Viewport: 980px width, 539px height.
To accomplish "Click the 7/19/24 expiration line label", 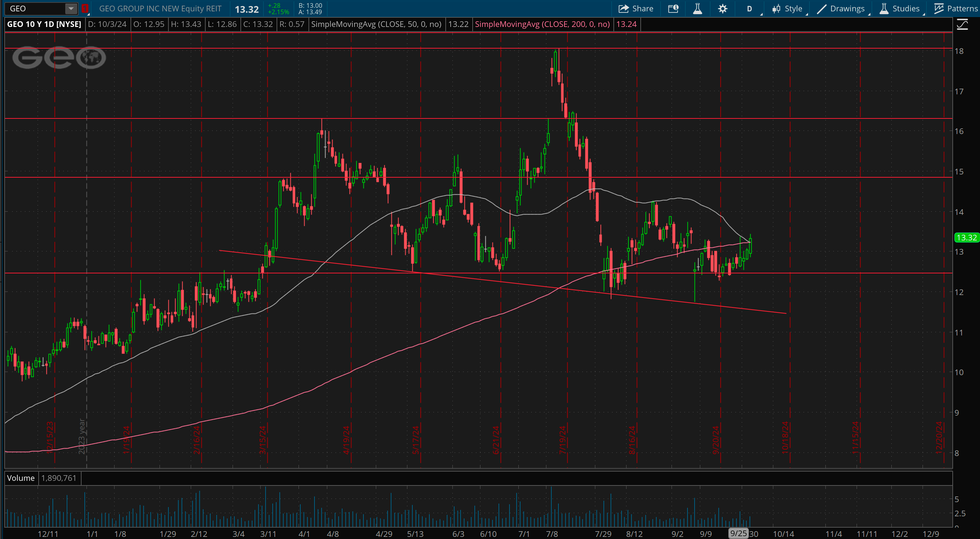I will tap(562, 440).
